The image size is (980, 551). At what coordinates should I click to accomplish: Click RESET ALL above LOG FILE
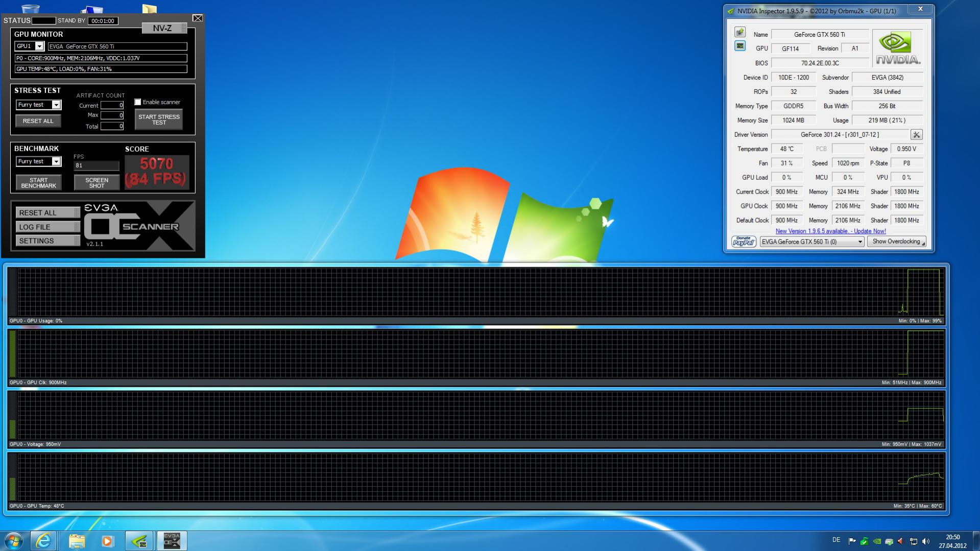[47, 212]
